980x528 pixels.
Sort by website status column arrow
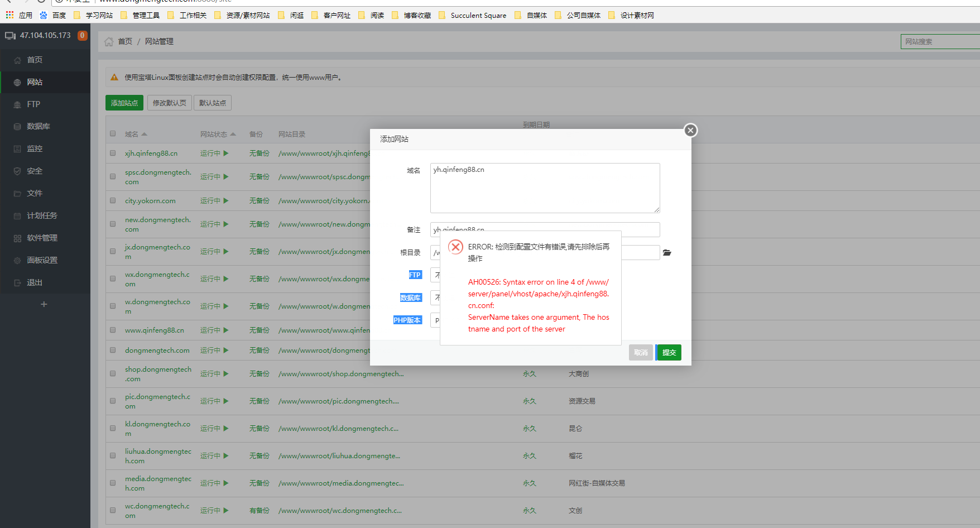[x=233, y=135]
